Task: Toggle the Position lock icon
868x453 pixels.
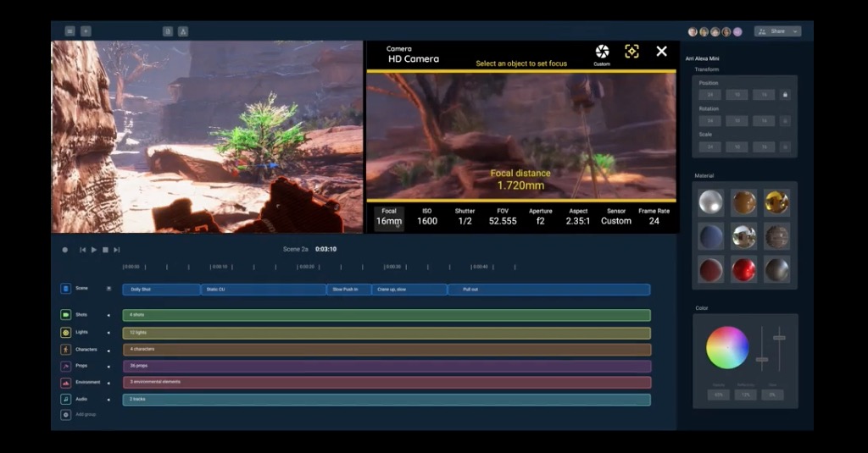Action: coord(785,95)
